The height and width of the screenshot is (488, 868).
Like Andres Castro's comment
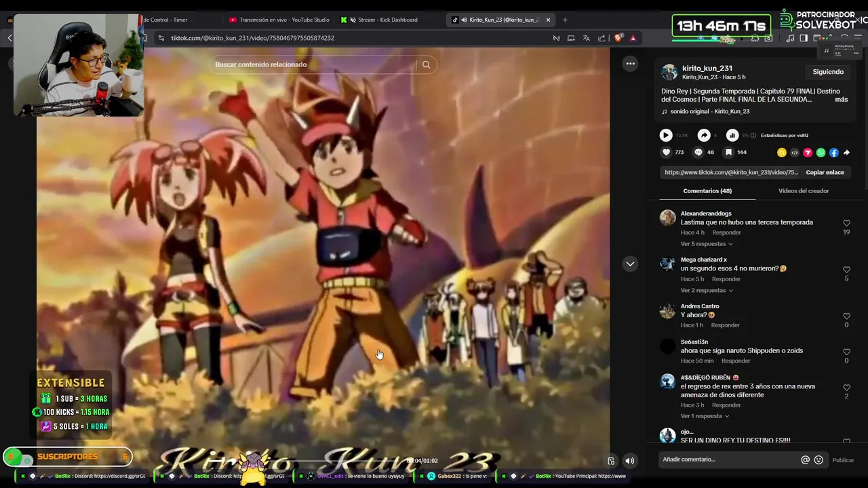846,317
